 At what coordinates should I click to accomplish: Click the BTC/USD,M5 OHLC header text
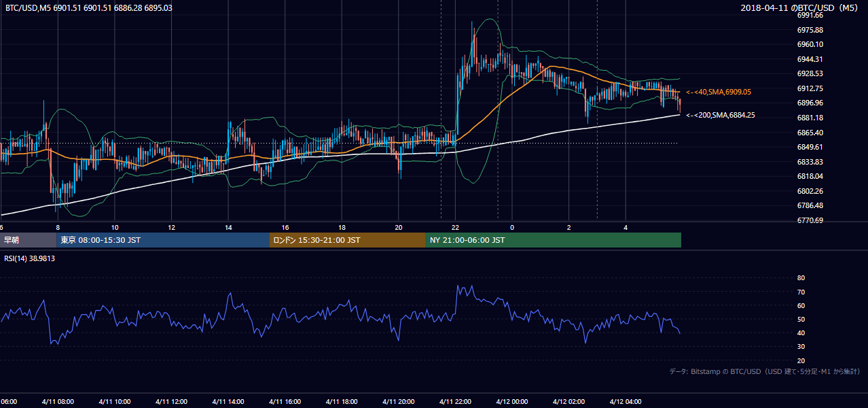(x=89, y=7)
